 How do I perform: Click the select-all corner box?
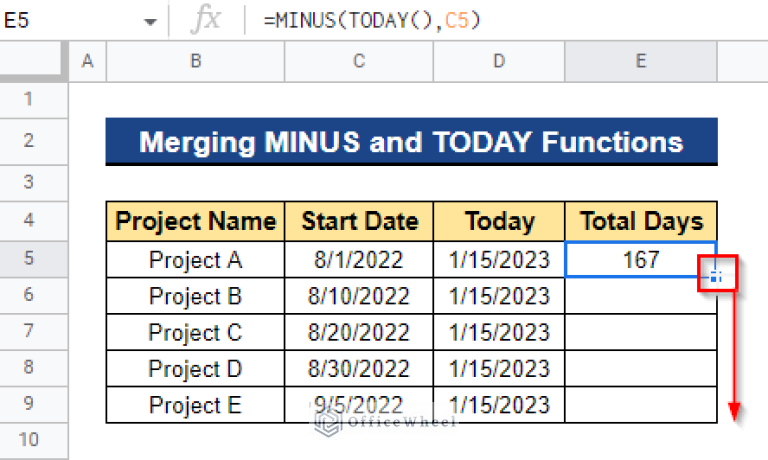pyautogui.click(x=34, y=62)
